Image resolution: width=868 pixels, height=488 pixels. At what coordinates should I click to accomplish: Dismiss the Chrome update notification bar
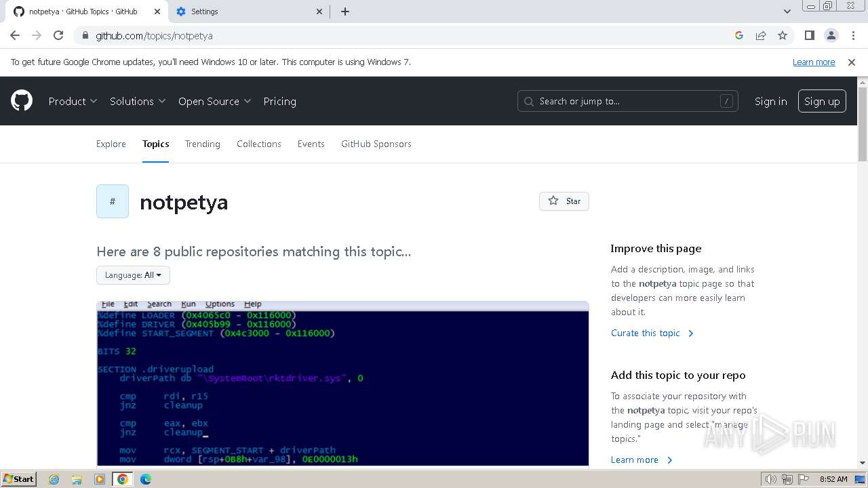click(x=852, y=62)
